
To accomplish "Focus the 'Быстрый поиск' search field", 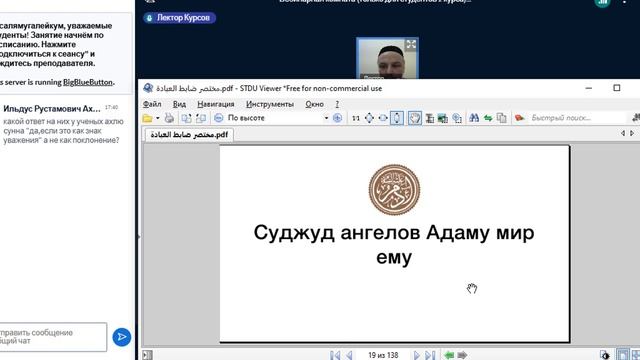I will (x=577, y=118).
